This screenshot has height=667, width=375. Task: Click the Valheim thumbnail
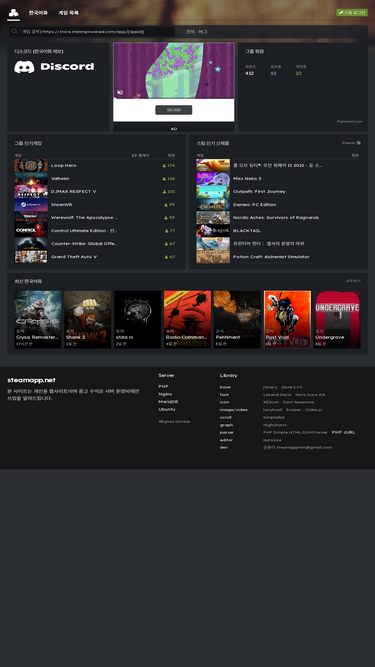(x=31, y=179)
